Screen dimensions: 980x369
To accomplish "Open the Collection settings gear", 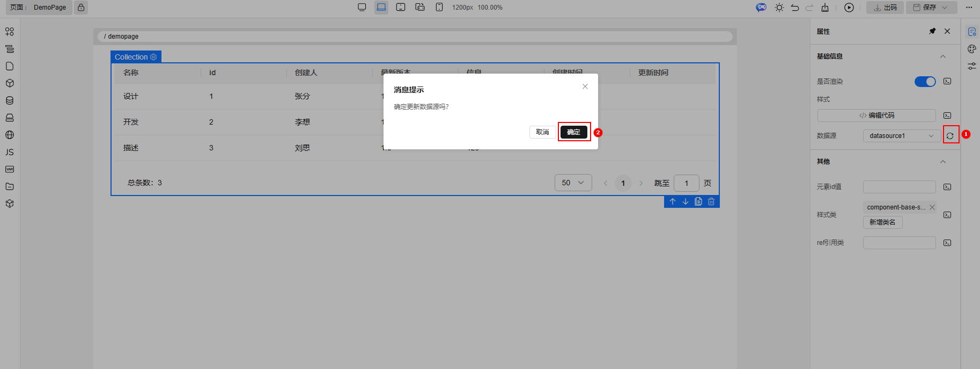I will pyautogui.click(x=153, y=57).
